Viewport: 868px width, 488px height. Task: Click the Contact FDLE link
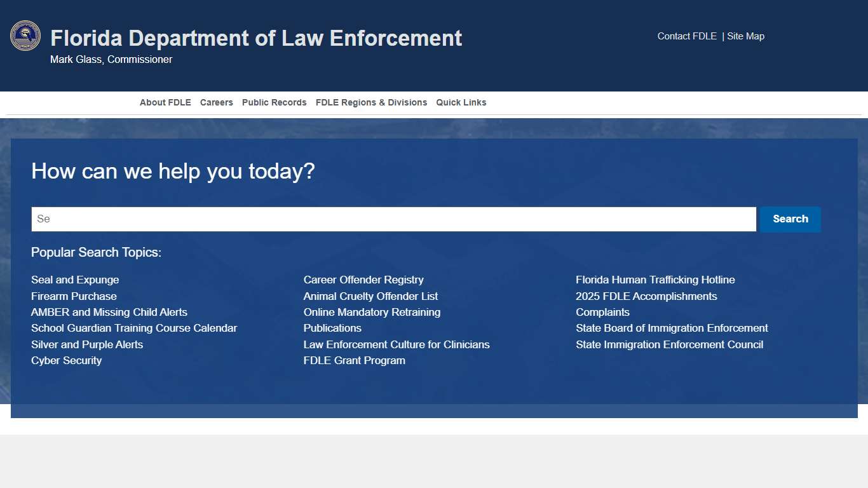coord(687,36)
